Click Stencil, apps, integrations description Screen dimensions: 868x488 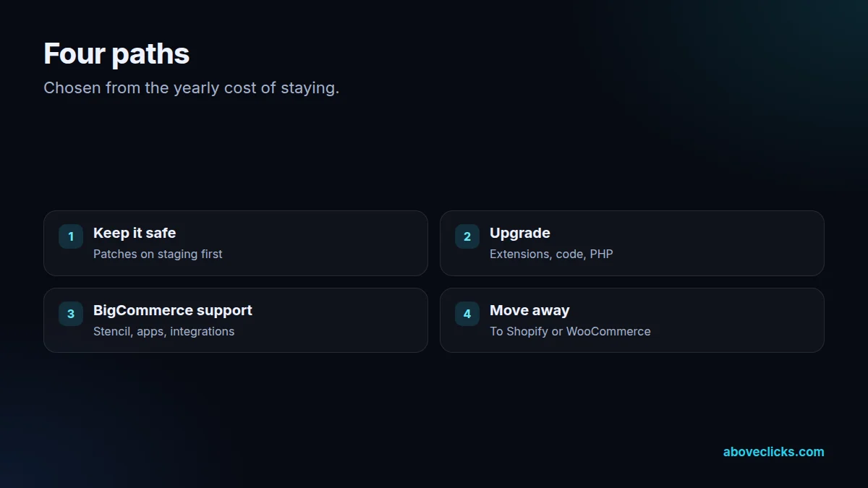pos(164,331)
